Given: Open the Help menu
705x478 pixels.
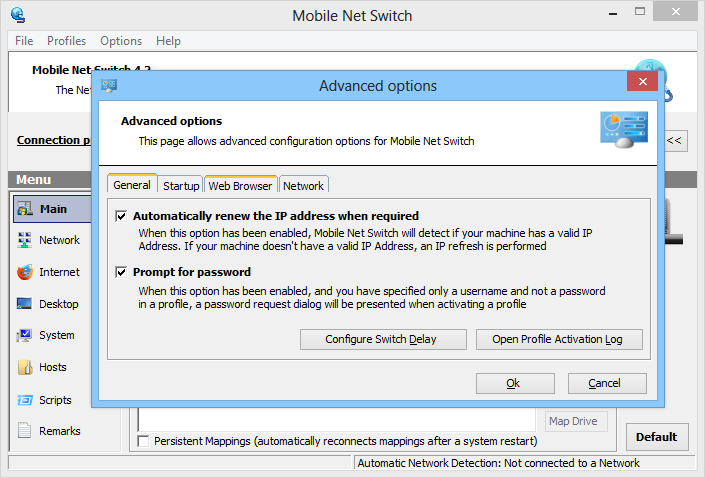Looking at the screenshot, I should pyautogui.click(x=168, y=41).
